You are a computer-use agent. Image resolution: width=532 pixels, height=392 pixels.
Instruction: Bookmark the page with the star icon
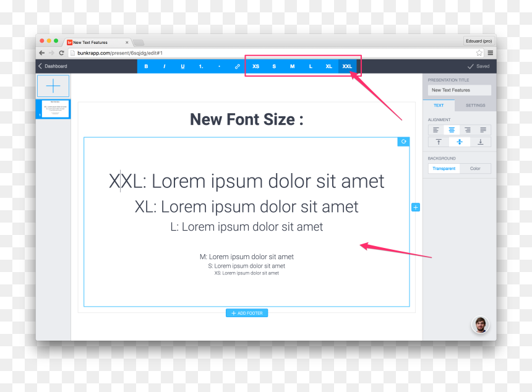(479, 53)
